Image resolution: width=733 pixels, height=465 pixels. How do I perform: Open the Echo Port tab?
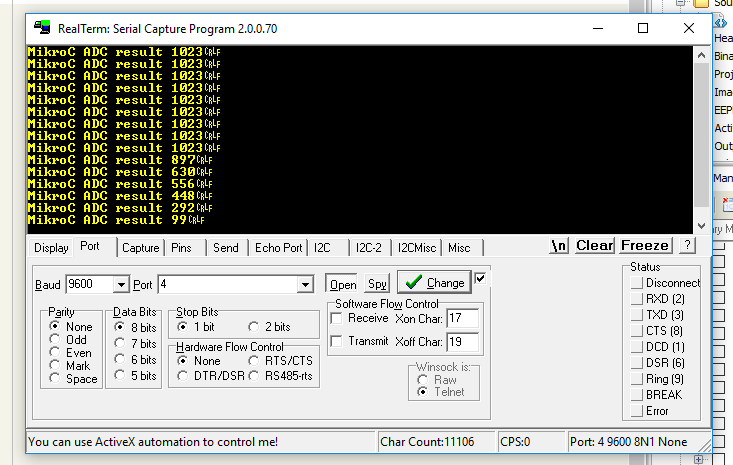pos(279,248)
